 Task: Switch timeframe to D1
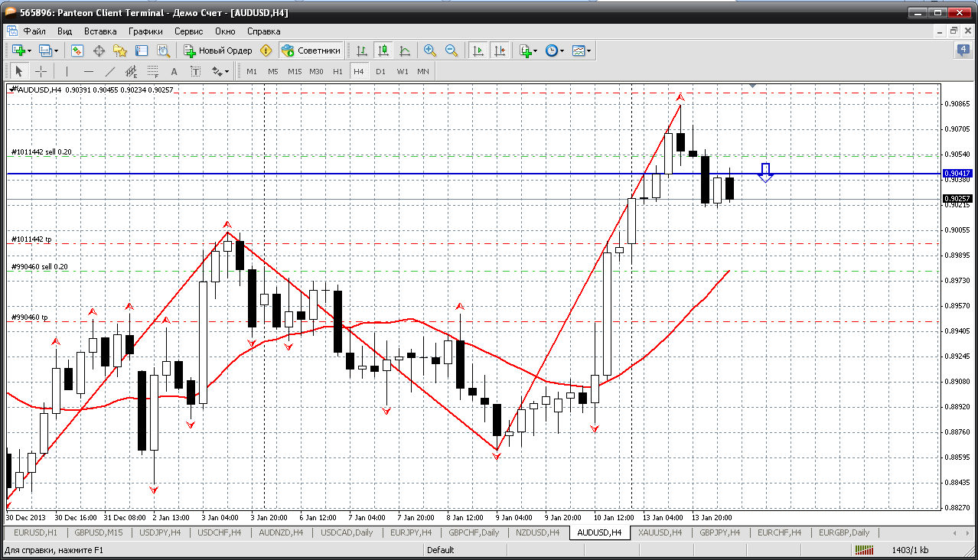pyautogui.click(x=380, y=71)
